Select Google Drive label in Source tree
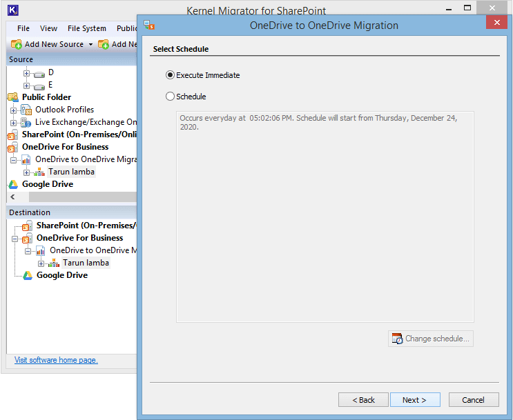 tap(48, 184)
